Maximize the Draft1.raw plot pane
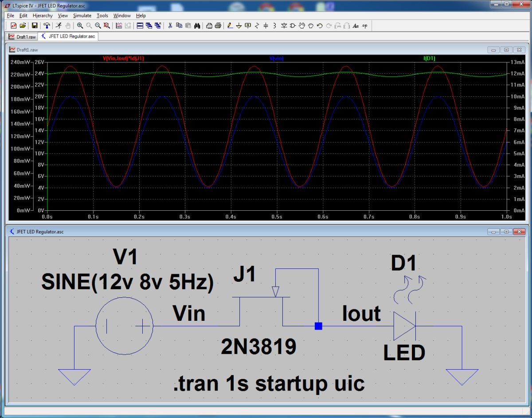This screenshot has width=532, height=418. coord(507,50)
